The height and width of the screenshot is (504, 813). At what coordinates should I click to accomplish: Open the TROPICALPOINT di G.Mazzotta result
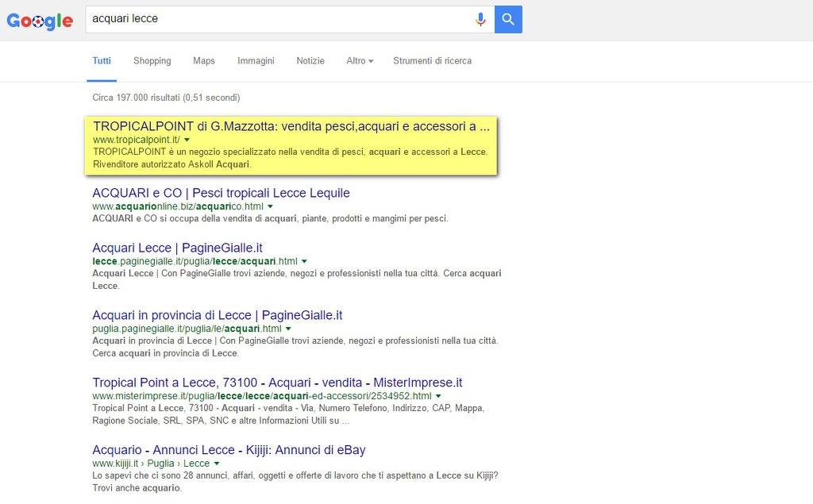(x=291, y=126)
